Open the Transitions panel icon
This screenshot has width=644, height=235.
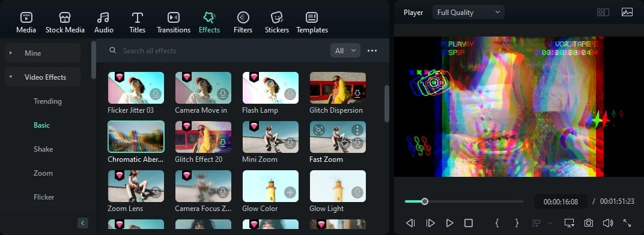(174, 17)
